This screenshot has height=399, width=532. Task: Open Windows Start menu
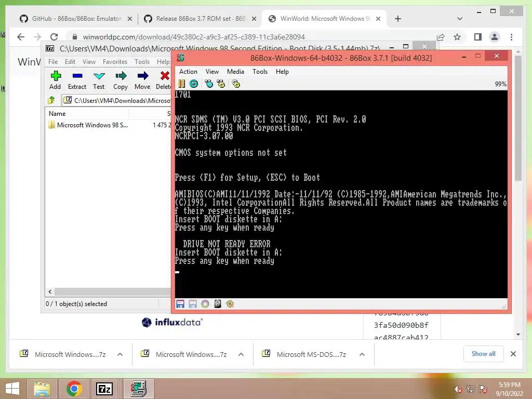point(12,389)
